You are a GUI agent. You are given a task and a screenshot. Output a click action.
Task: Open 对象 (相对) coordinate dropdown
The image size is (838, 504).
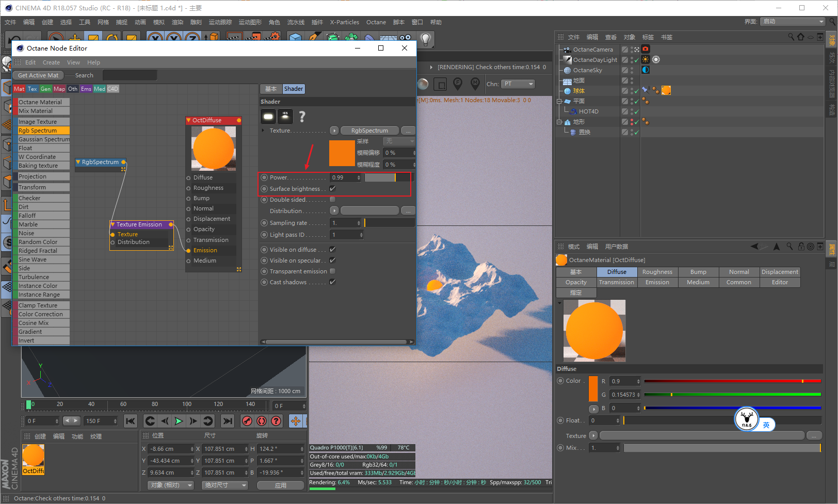tap(171, 485)
